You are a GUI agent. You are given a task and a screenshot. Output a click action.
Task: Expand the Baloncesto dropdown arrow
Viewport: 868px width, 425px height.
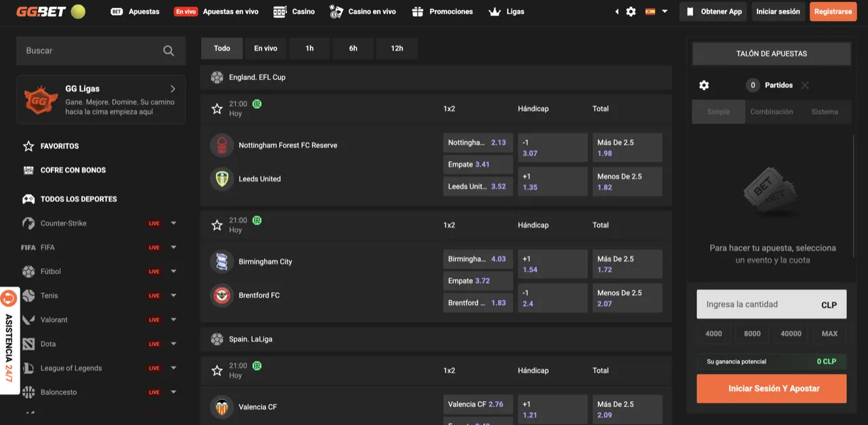(174, 392)
